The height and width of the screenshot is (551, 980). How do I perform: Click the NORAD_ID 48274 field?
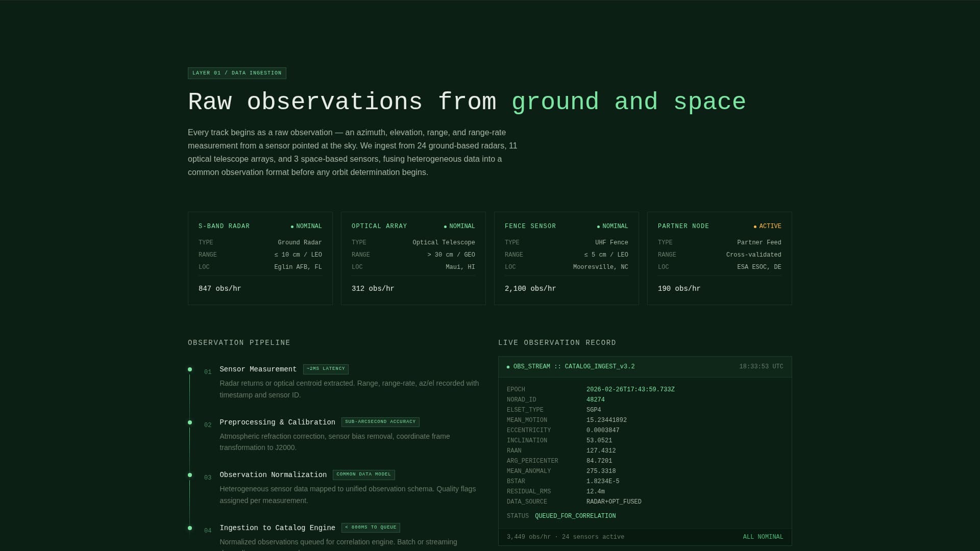pyautogui.click(x=595, y=399)
